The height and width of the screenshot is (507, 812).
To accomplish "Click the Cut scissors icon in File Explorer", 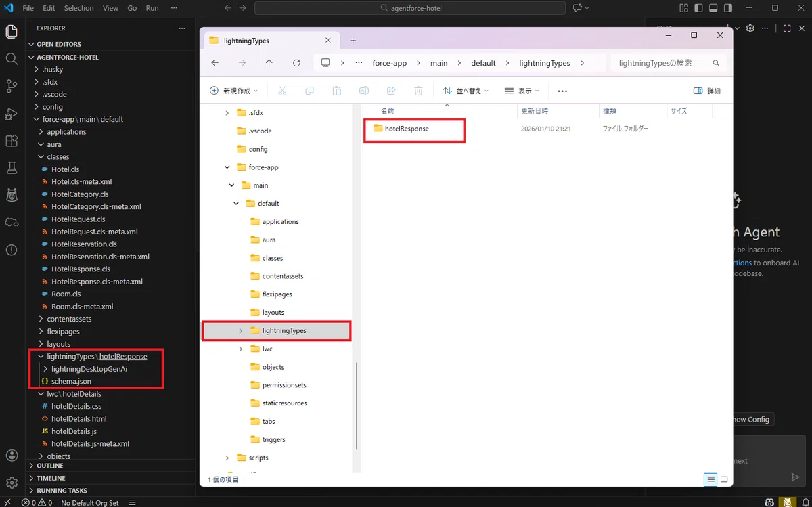I will pos(282,91).
